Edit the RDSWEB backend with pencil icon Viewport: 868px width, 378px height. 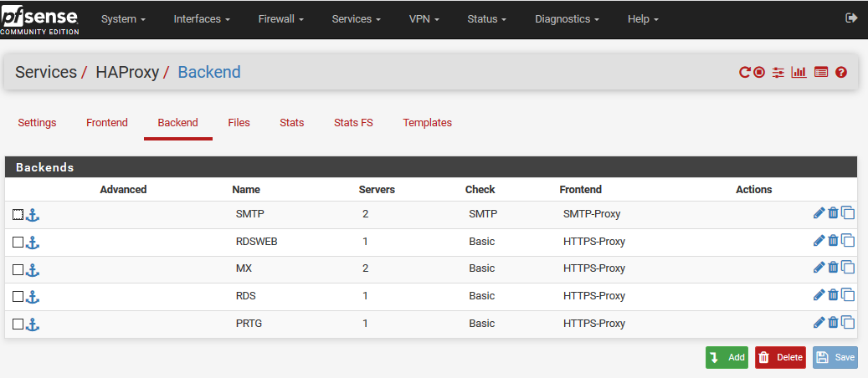click(819, 240)
